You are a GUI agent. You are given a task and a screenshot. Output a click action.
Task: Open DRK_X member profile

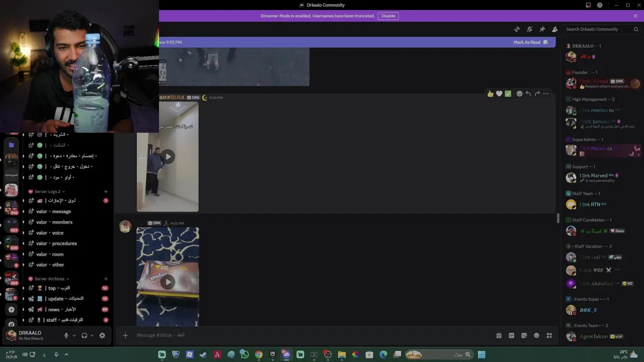(x=602, y=310)
